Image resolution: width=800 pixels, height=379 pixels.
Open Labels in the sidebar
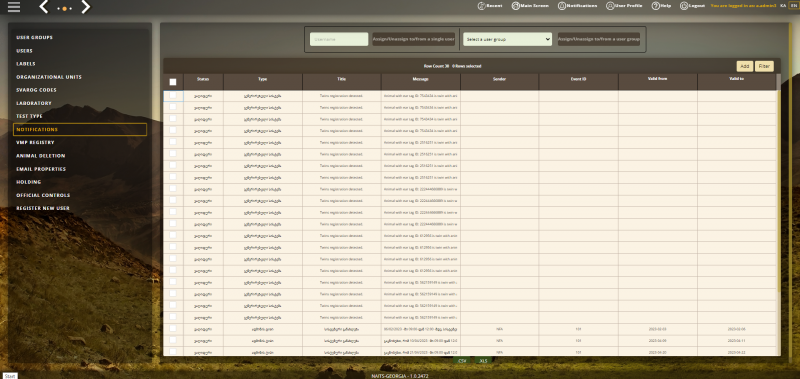tap(26, 64)
